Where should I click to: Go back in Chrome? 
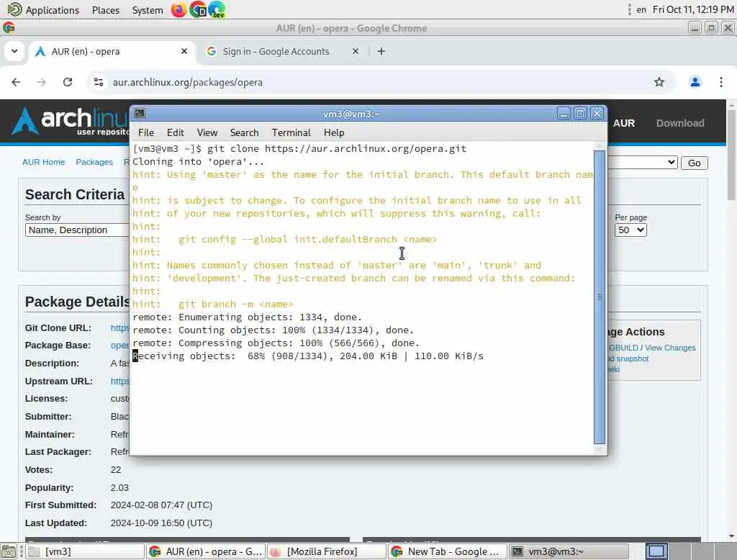(16, 82)
